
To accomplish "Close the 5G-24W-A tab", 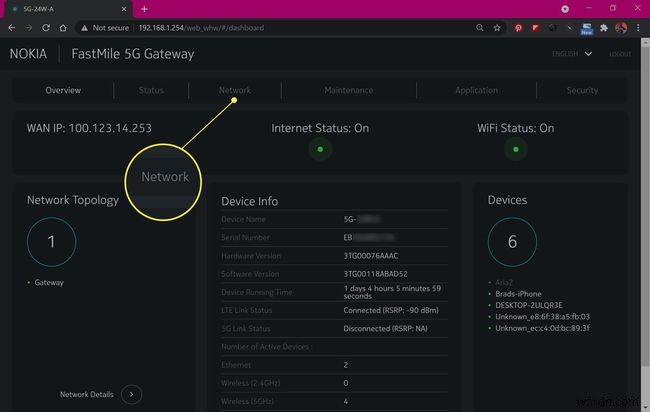I will click(124, 9).
